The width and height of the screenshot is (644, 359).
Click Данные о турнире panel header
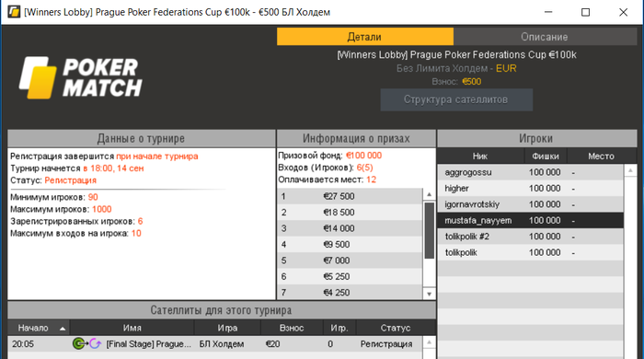[142, 138]
